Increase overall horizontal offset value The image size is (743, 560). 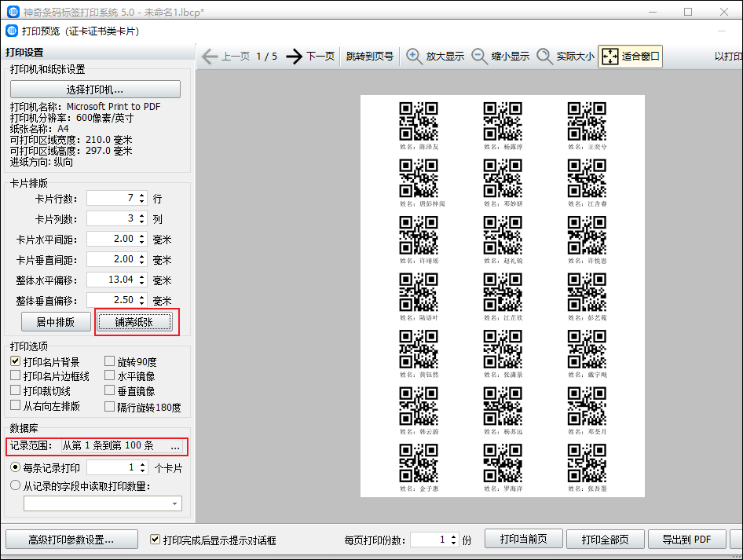point(142,276)
